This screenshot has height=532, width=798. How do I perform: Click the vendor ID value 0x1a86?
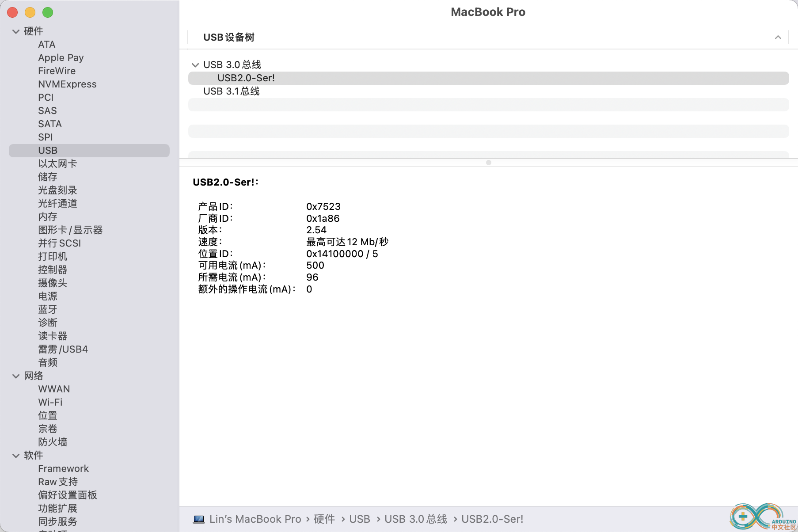tap(323, 219)
